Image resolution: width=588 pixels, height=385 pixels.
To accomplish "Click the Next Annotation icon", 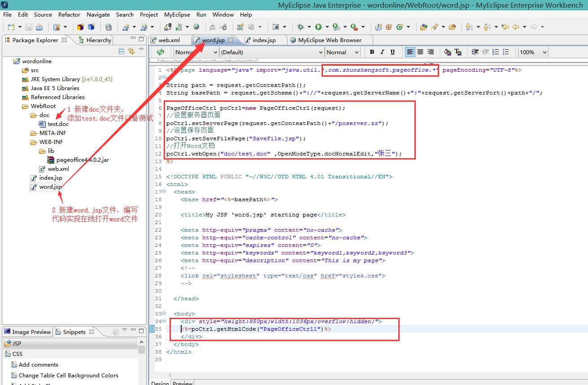I will (469, 27).
